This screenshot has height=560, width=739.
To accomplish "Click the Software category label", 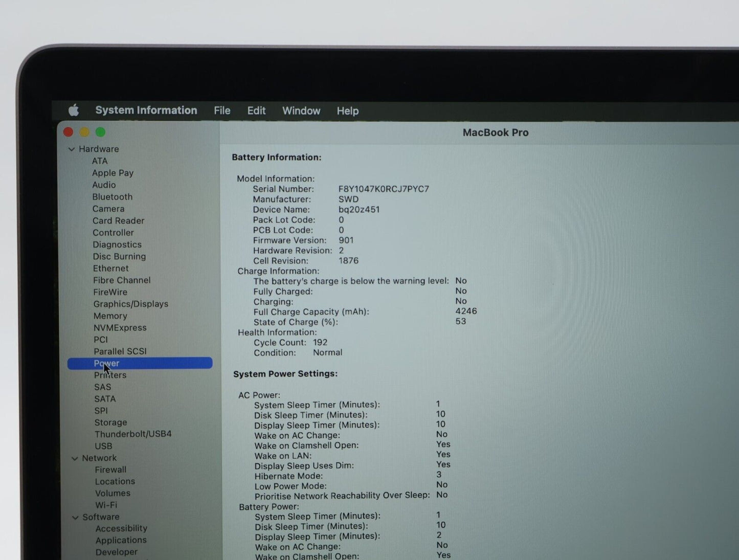I will tap(101, 517).
